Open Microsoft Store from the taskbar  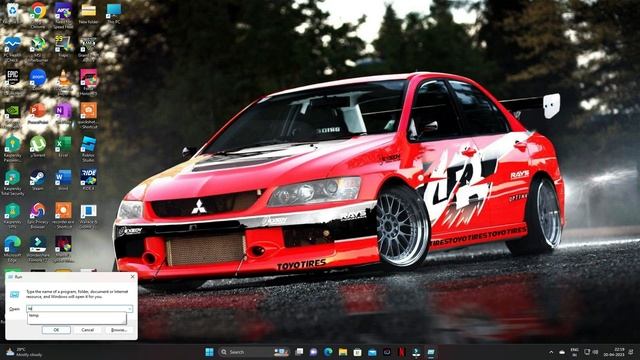[x=358, y=352]
